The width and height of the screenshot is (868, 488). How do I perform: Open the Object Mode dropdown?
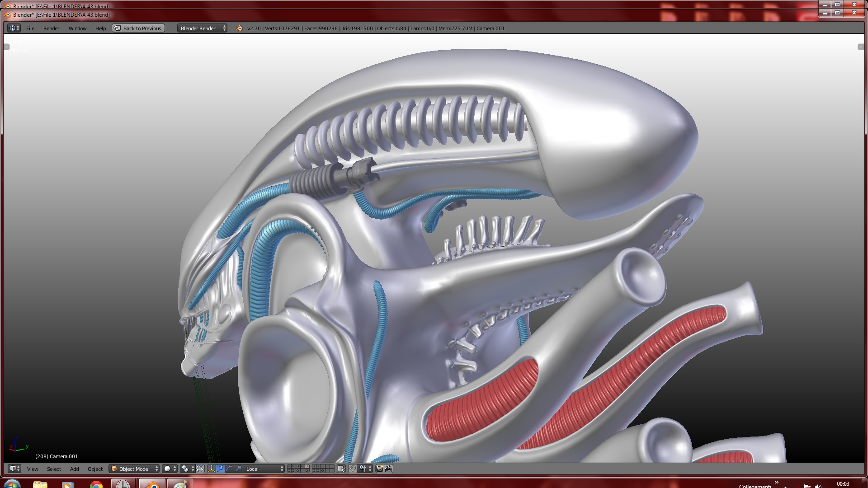point(134,469)
